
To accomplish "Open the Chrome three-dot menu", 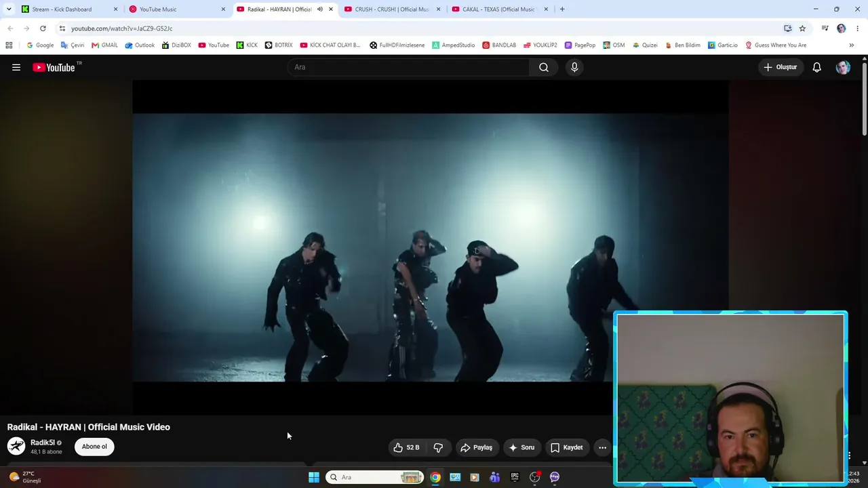I will [x=858, y=28].
